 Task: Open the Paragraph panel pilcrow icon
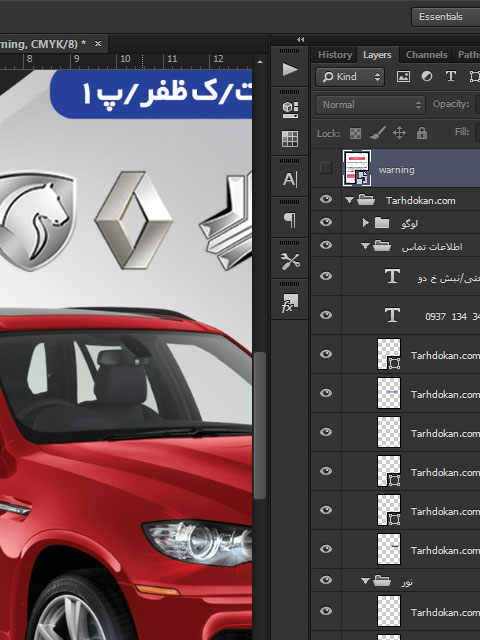(290, 220)
